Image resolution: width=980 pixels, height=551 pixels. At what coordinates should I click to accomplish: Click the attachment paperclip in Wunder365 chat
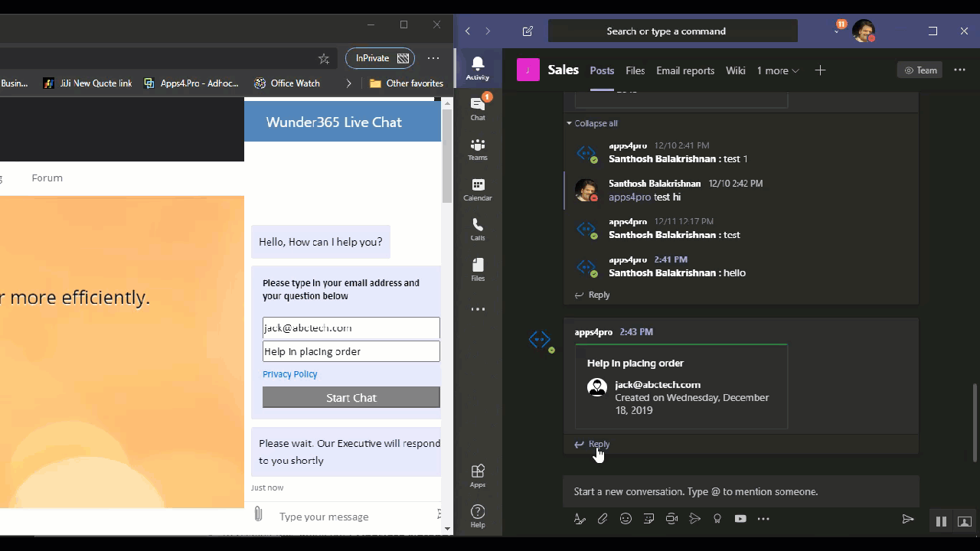click(x=258, y=514)
